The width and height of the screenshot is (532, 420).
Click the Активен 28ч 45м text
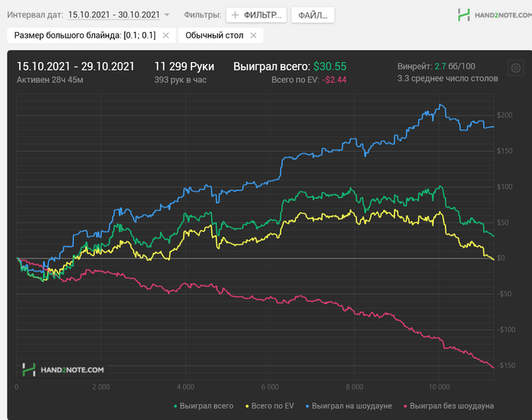coord(50,80)
